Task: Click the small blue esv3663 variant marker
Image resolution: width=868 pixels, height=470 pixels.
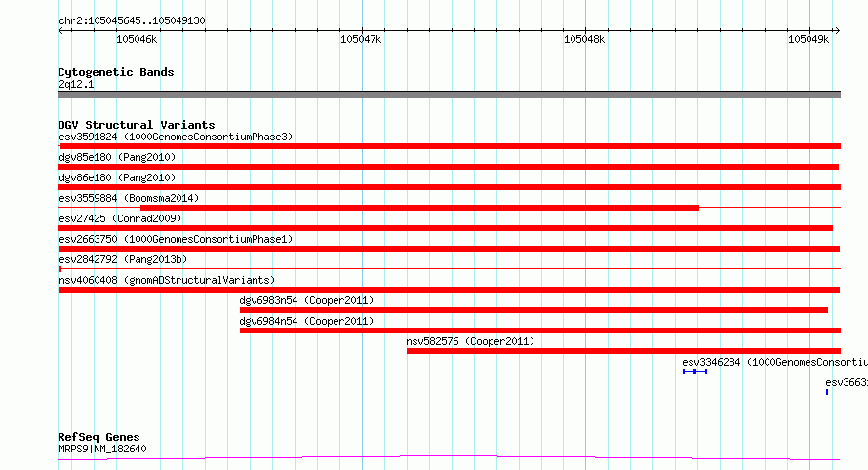Action: pyautogui.click(x=827, y=392)
